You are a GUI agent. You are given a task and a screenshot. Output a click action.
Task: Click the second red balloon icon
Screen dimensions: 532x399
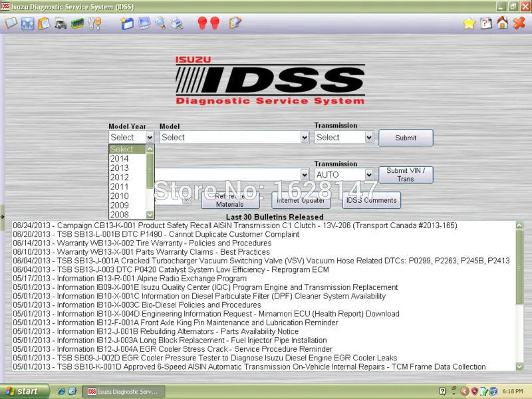click(x=215, y=23)
